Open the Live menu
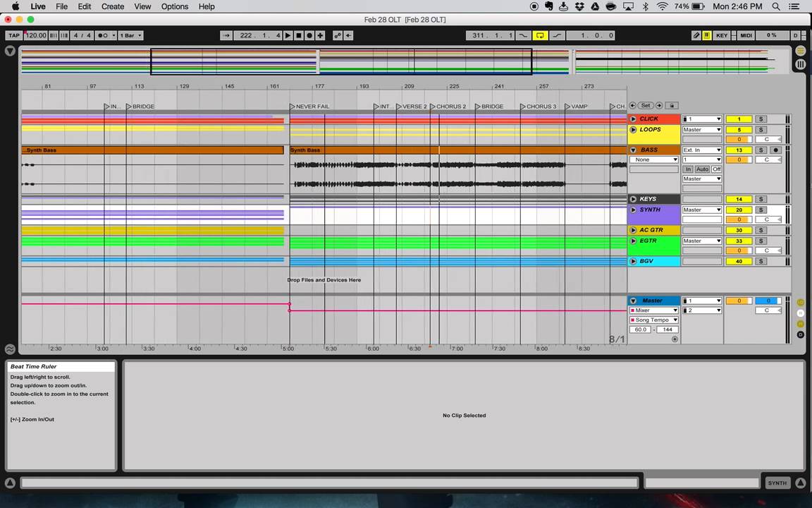 (x=38, y=6)
